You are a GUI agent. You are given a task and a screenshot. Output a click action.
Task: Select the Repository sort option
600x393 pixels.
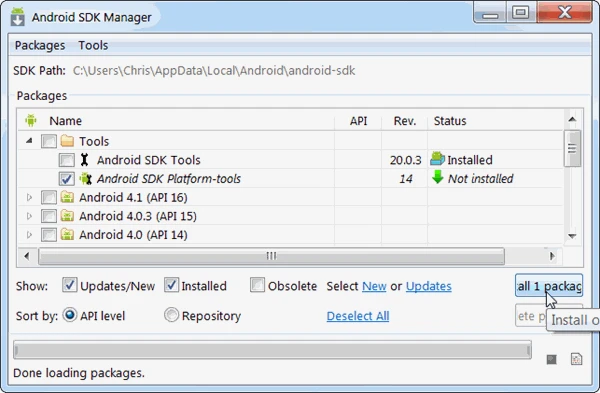171,315
